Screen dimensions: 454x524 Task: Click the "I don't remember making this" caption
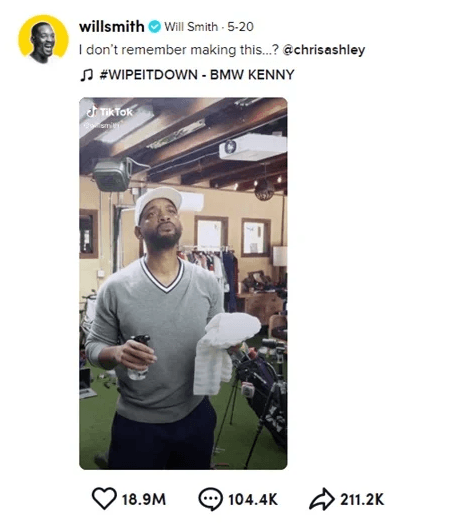178,50
